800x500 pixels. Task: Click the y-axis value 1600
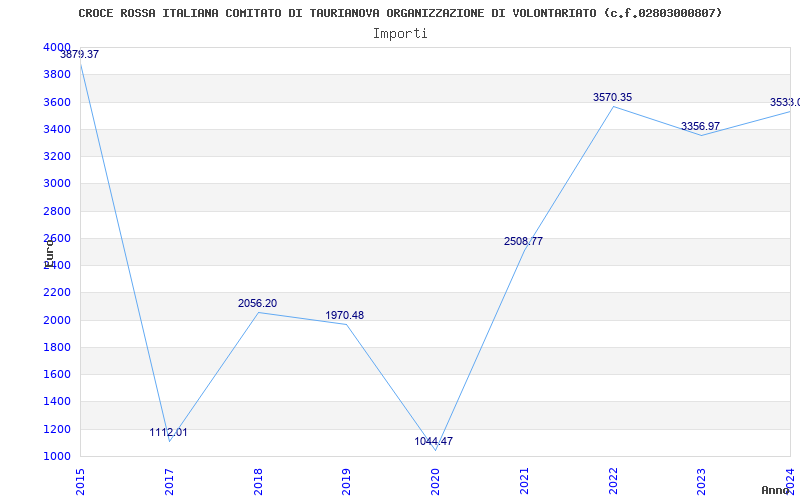[57, 374]
